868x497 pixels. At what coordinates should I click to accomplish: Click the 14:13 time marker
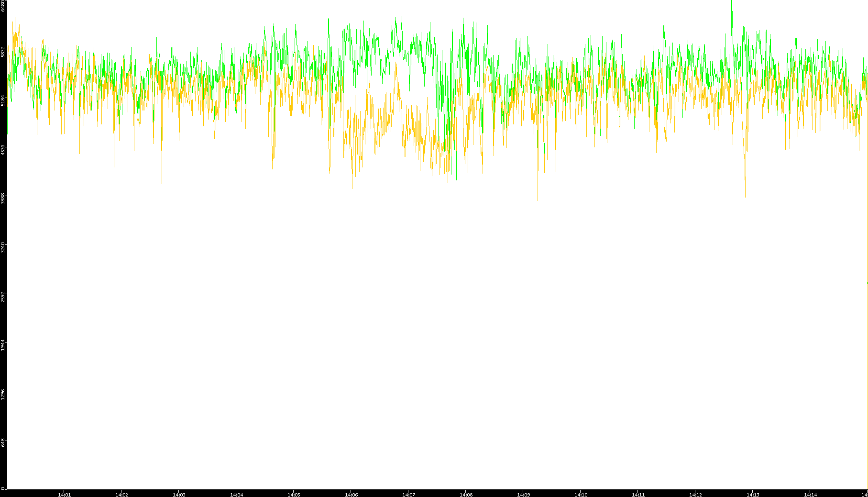pyautogui.click(x=753, y=494)
